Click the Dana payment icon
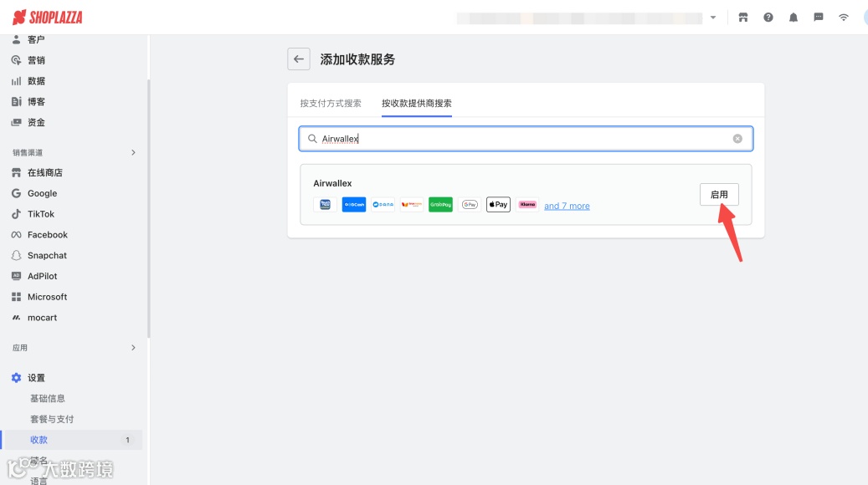Image resolution: width=868 pixels, height=485 pixels. [383, 205]
